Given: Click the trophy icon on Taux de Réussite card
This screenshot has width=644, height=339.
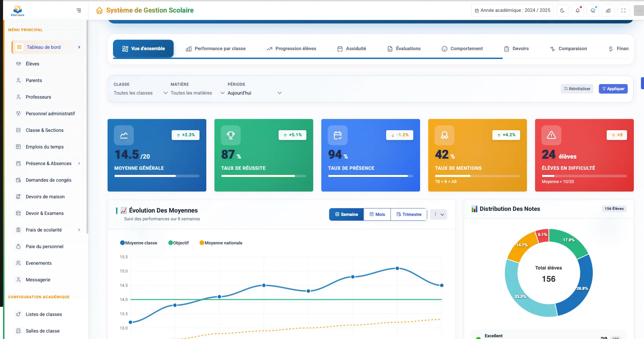Looking at the screenshot, I should pos(231,135).
